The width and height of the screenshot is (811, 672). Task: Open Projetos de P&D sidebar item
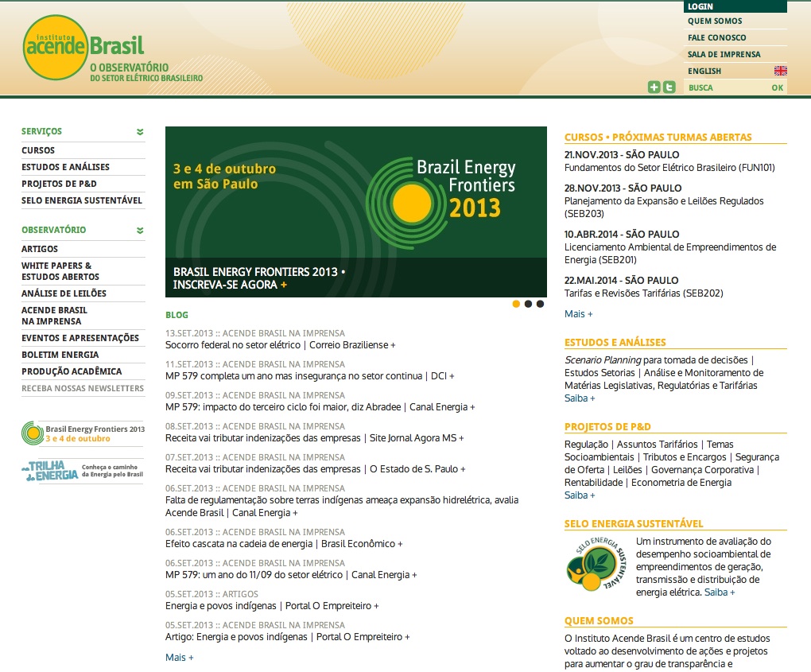click(x=59, y=184)
